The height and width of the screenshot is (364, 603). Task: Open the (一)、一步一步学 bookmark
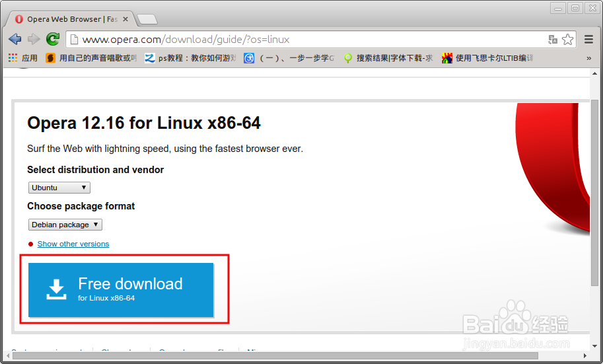(289, 58)
